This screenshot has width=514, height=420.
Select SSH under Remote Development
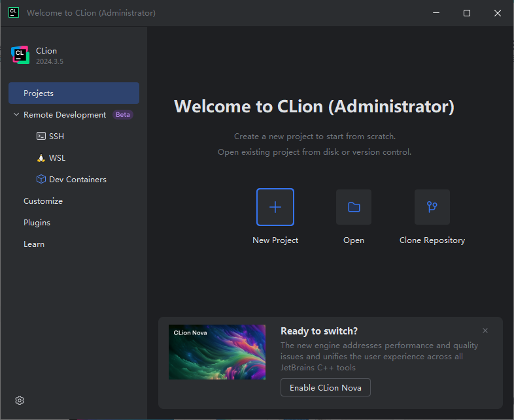[x=56, y=136]
